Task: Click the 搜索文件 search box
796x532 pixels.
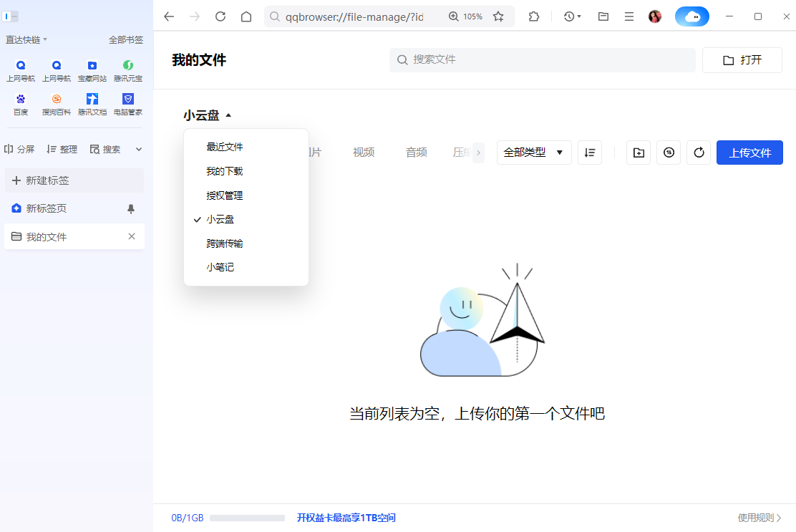Action: tap(542, 60)
